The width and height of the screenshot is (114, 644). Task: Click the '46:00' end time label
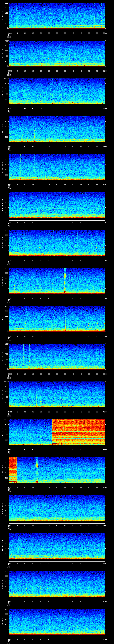pos(105,639)
